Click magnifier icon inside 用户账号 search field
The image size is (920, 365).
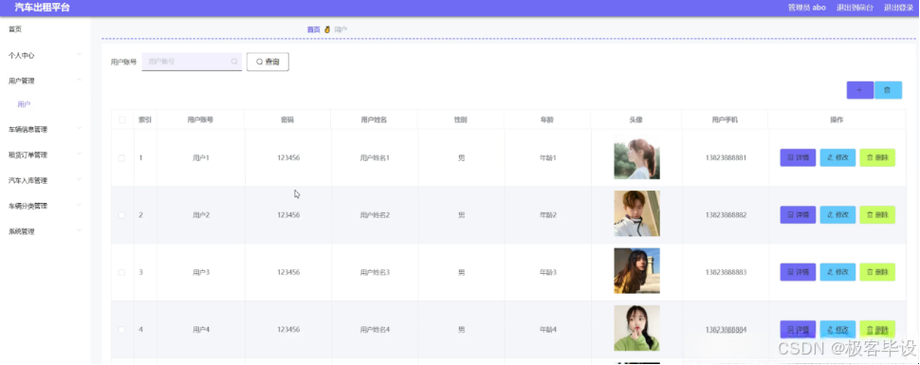[234, 62]
